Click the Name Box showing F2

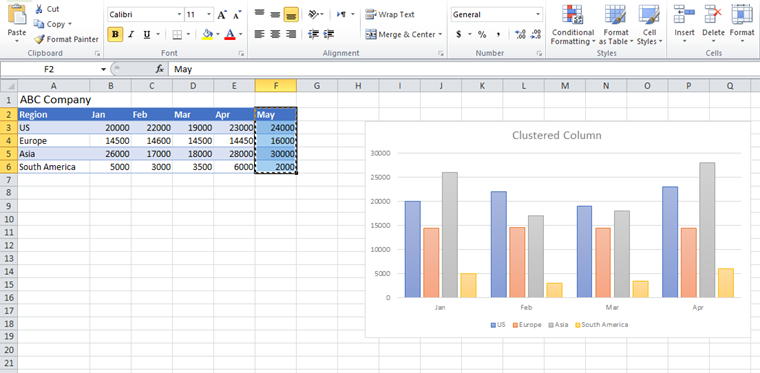coord(49,69)
